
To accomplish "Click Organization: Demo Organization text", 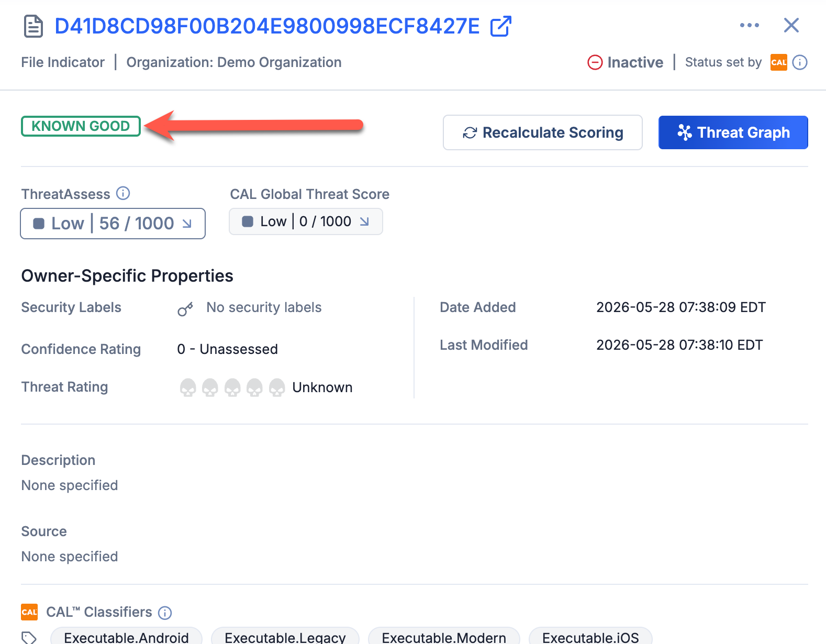I will click(x=234, y=62).
